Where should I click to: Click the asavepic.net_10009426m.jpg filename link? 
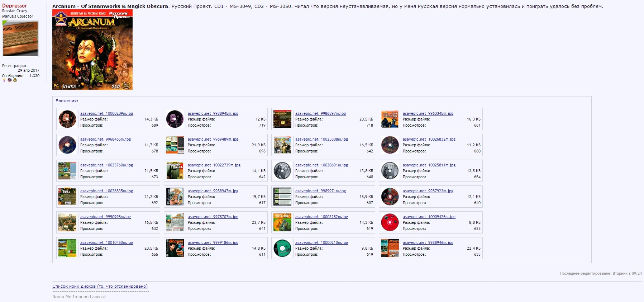coord(429,217)
